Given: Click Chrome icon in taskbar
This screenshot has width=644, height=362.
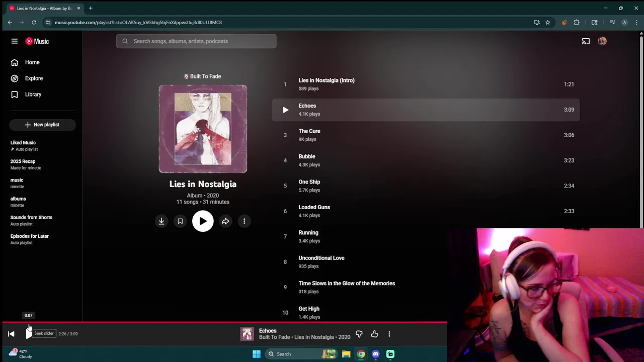Looking at the screenshot, I should click(x=361, y=354).
